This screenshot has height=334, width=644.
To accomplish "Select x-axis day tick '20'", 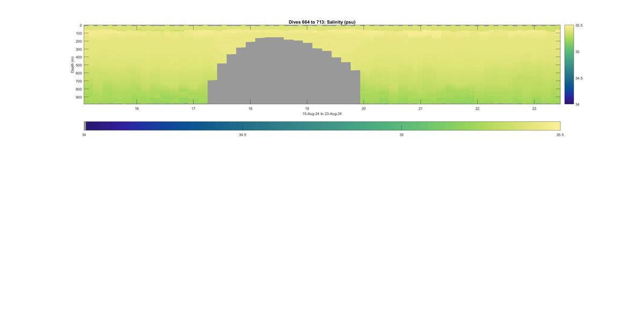I will click(364, 108).
